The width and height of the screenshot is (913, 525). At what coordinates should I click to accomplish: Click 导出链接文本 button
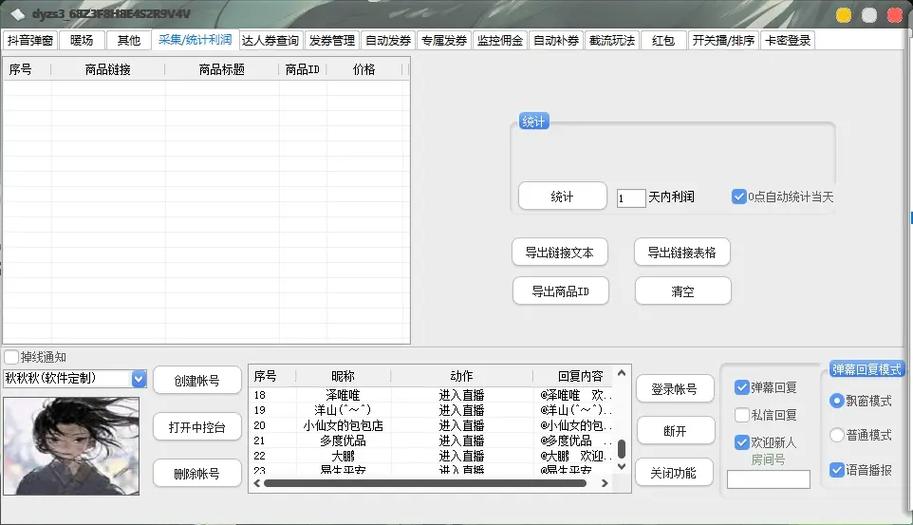tap(560, 253)
